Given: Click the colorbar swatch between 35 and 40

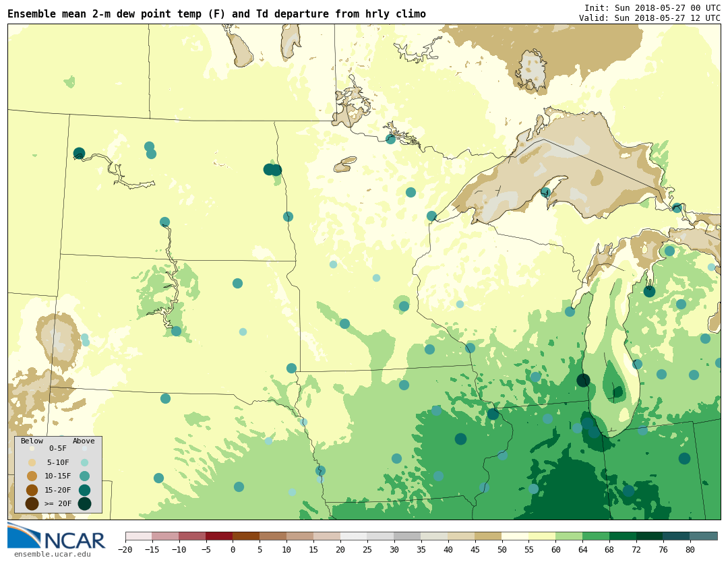Looking at the screenshot, I should coord(435,536).
